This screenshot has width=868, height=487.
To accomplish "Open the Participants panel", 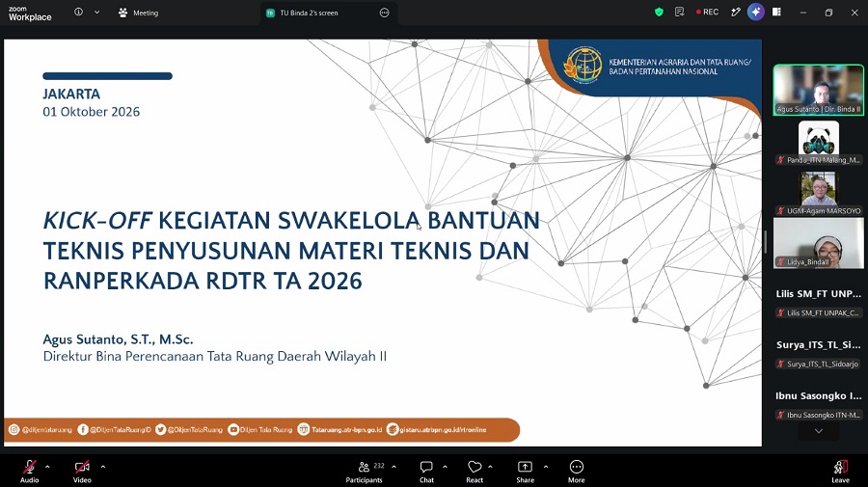I will point(364,473).
